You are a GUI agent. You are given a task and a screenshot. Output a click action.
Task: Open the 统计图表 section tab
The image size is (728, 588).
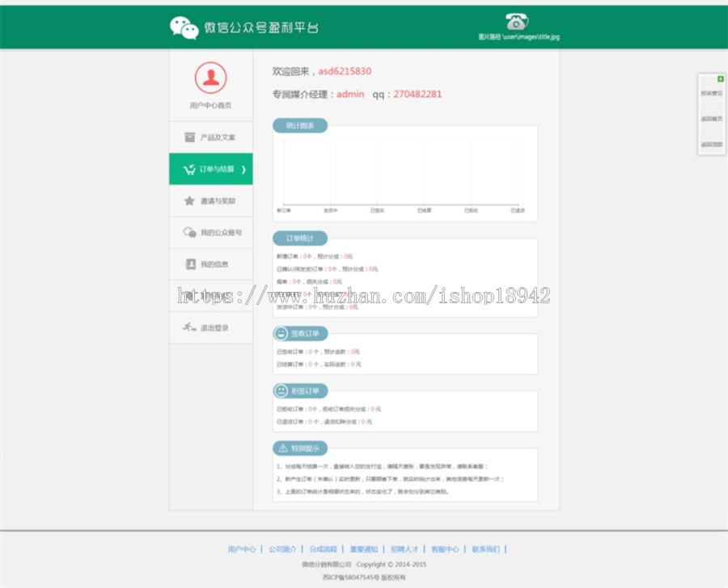(x=300, y=125)
